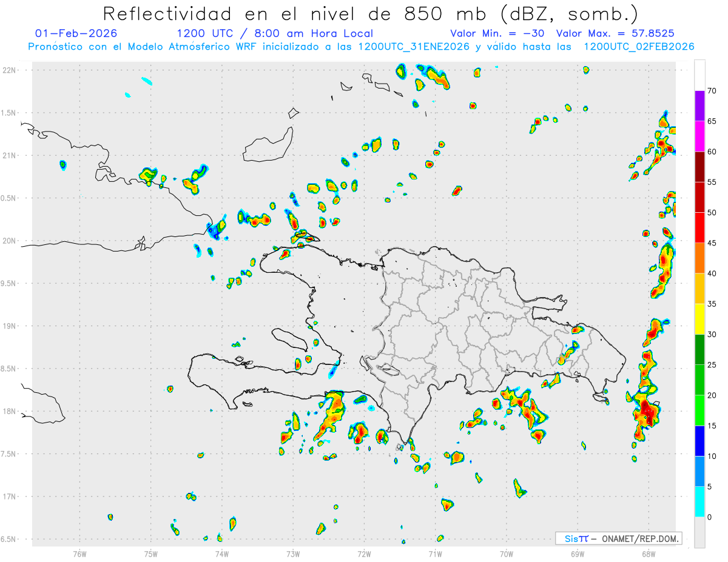Click the latitude axis label "22N"
Screen dimensions: 728x562
tap(10, 70)
